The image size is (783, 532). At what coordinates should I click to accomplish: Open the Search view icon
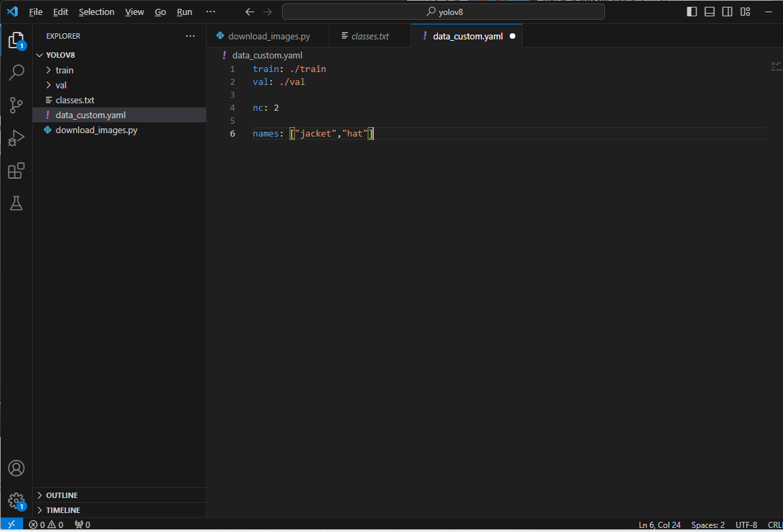(16, 73)
